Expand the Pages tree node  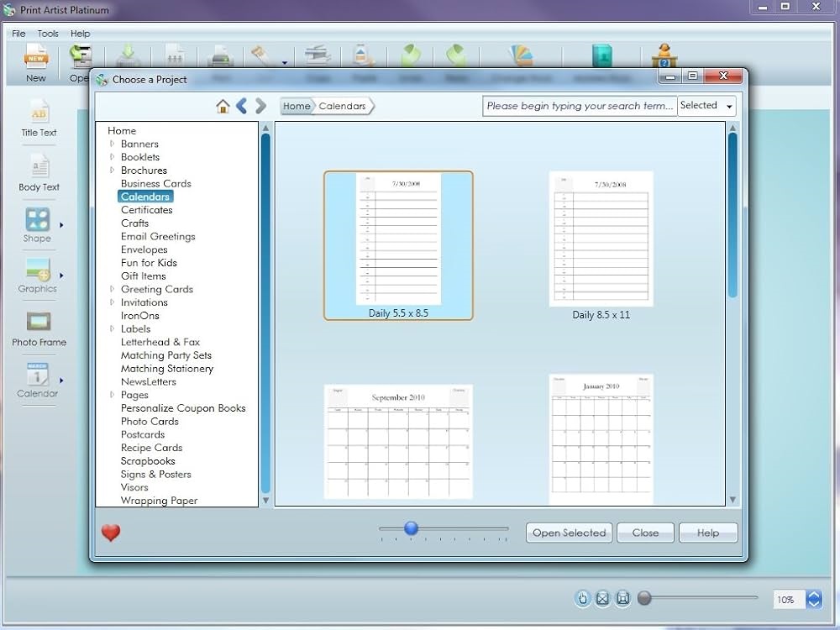(x=112, y=395)
